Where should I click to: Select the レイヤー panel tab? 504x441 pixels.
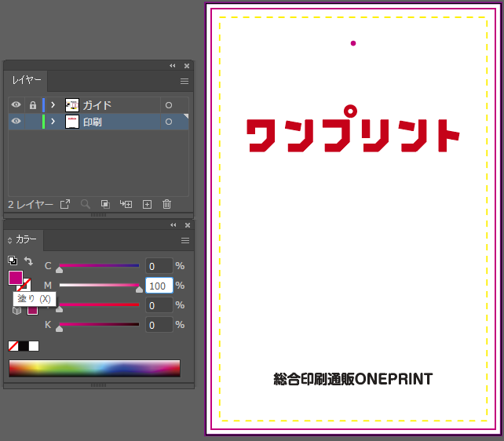click(27, 81)
